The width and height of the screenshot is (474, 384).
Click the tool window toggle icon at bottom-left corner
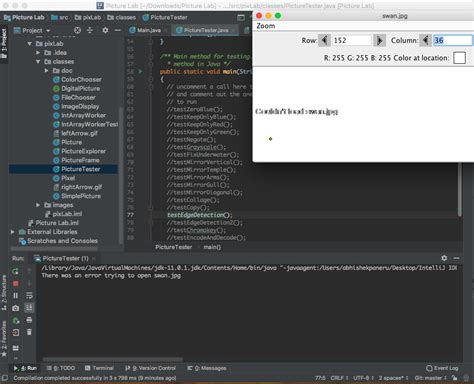5,378
